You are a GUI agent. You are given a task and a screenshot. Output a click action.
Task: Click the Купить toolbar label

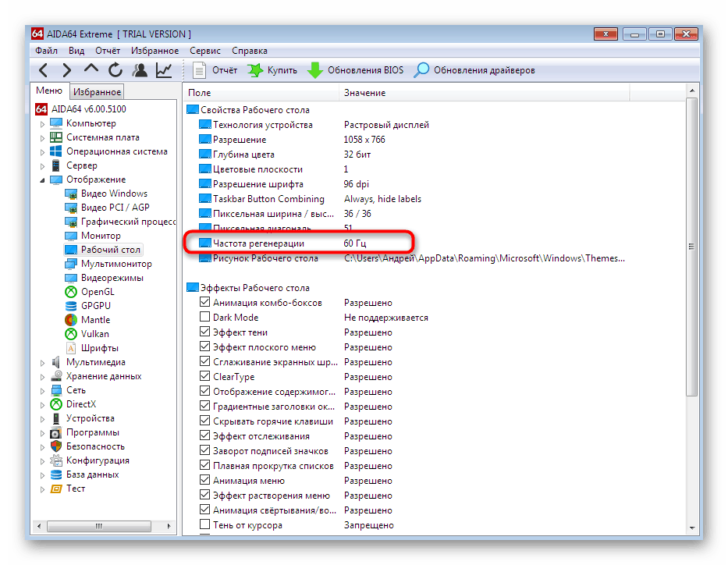point(282,70)
